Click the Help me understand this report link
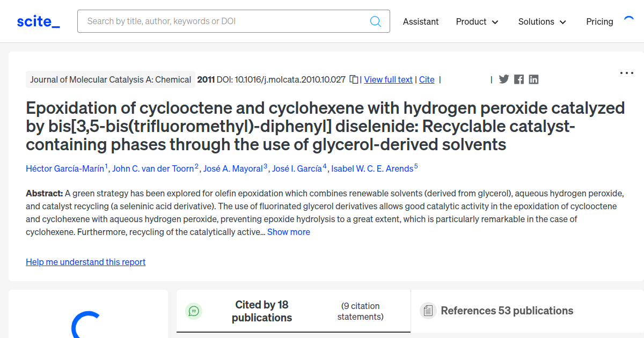644x338 pixels. 86,262
